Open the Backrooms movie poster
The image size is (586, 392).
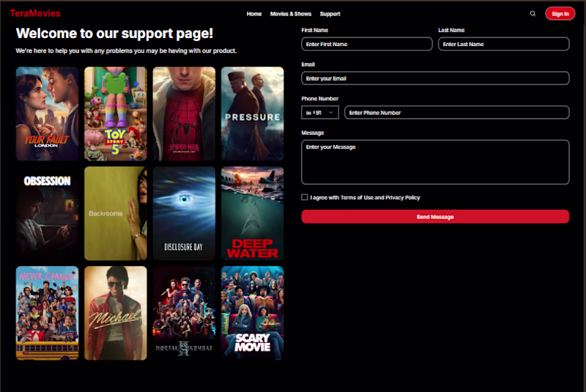[x=116, y=213]
